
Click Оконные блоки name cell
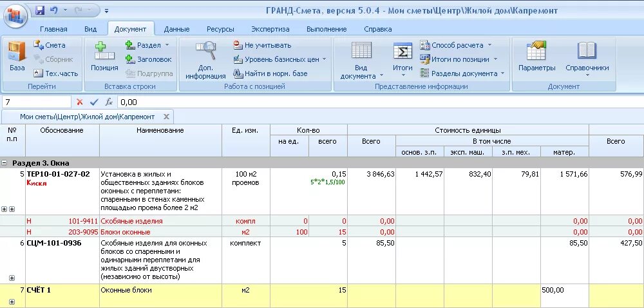(160, 296)
